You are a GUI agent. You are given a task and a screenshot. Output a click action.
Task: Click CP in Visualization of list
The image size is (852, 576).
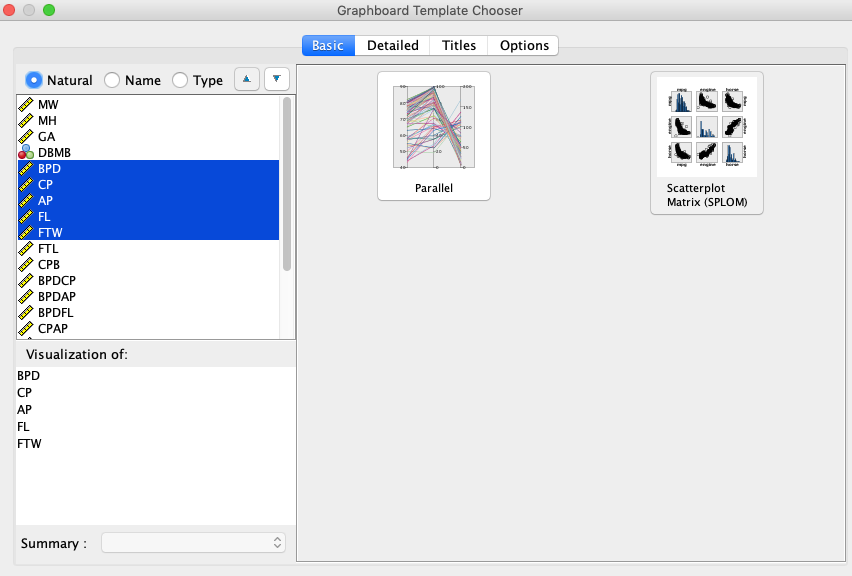pos(24,392)
